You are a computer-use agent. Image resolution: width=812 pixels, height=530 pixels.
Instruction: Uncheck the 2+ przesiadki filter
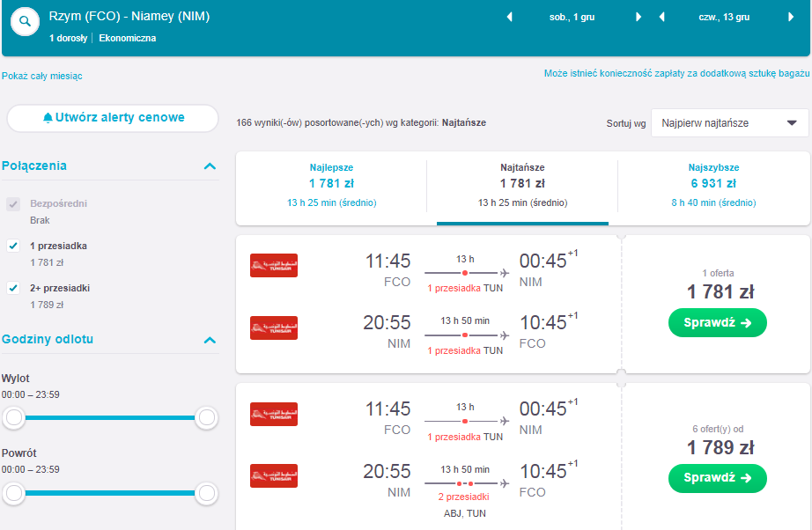coord(13,288)
